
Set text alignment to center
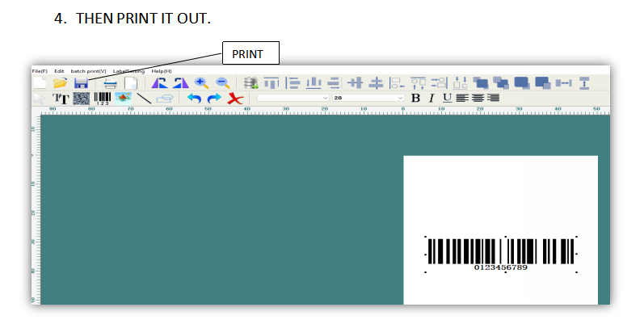coord(478,98)
